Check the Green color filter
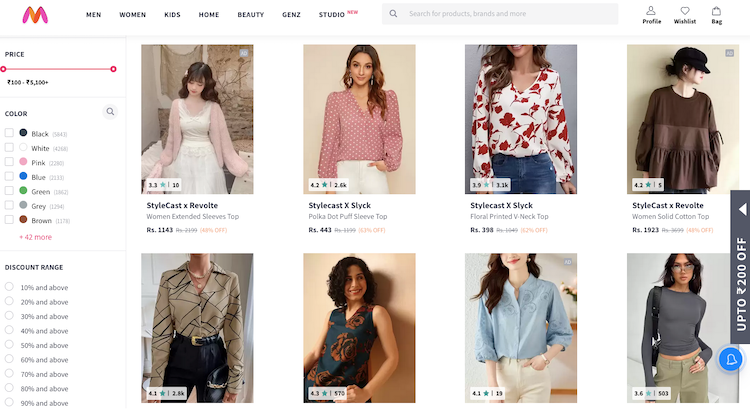This screenshot has width=750, height=410. tap(9, 190)
